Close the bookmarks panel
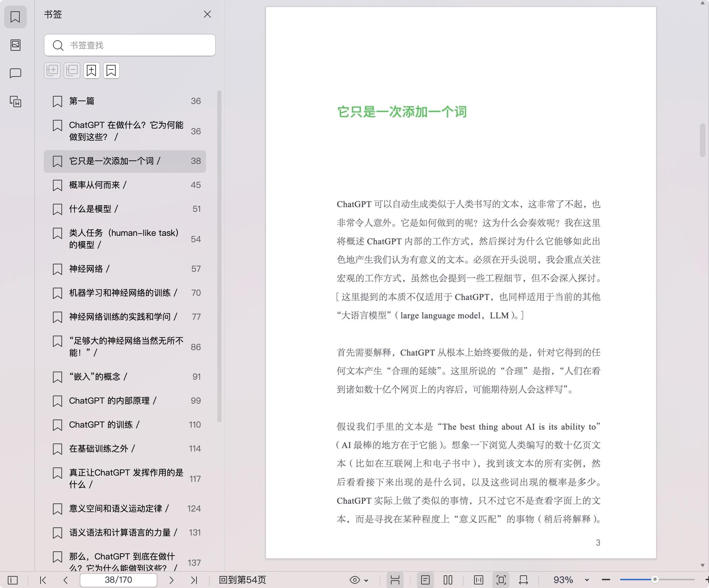709x588 pixels. [207, 14]
